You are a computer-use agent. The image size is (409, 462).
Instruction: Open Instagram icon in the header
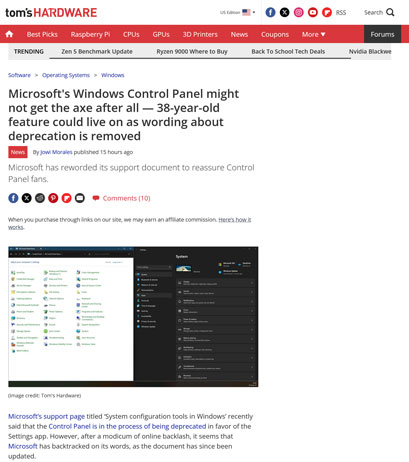click(x=299, y=12)
